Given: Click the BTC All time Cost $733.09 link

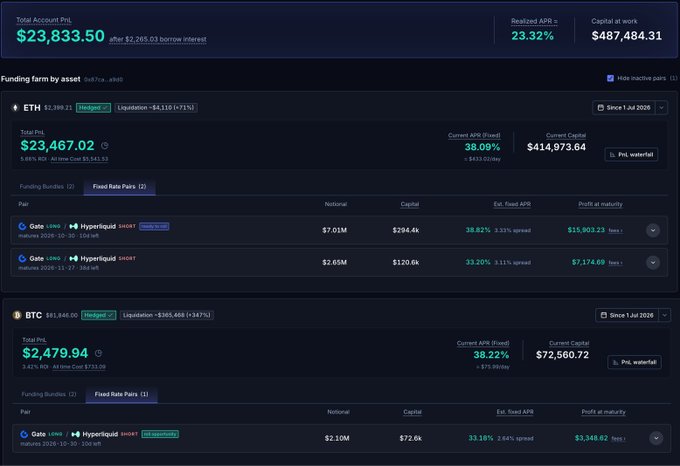Looking at the screenshot, I should 79,367.
